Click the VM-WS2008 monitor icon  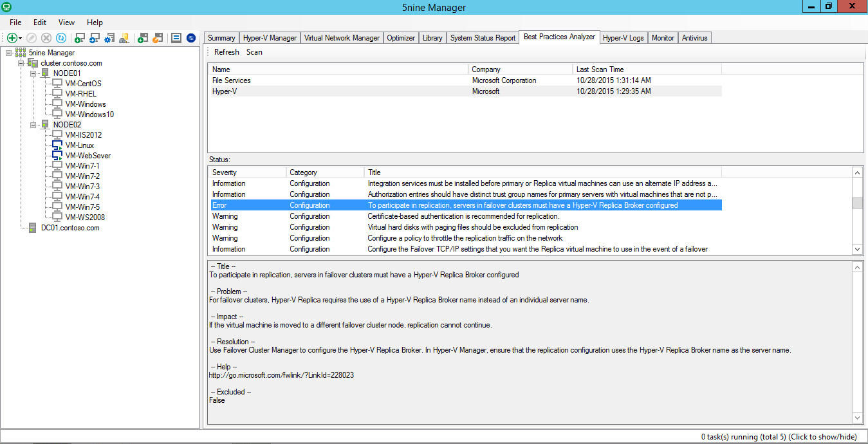click(58, 217)
